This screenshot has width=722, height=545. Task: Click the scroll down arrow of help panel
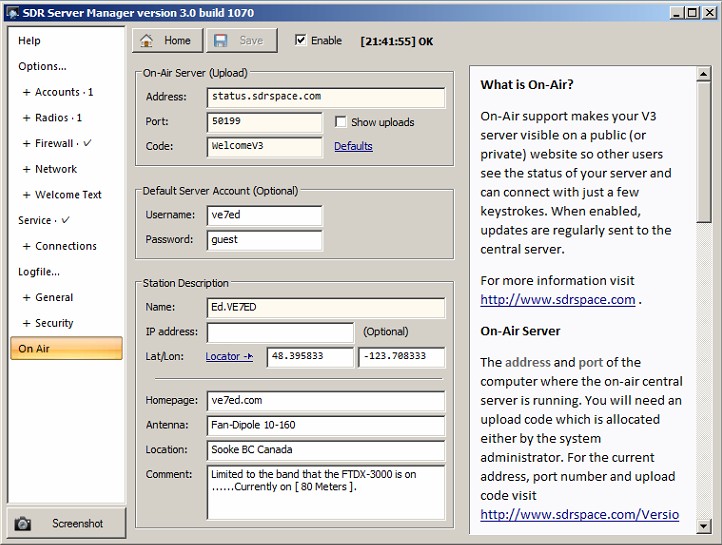(x=704, y=524)
